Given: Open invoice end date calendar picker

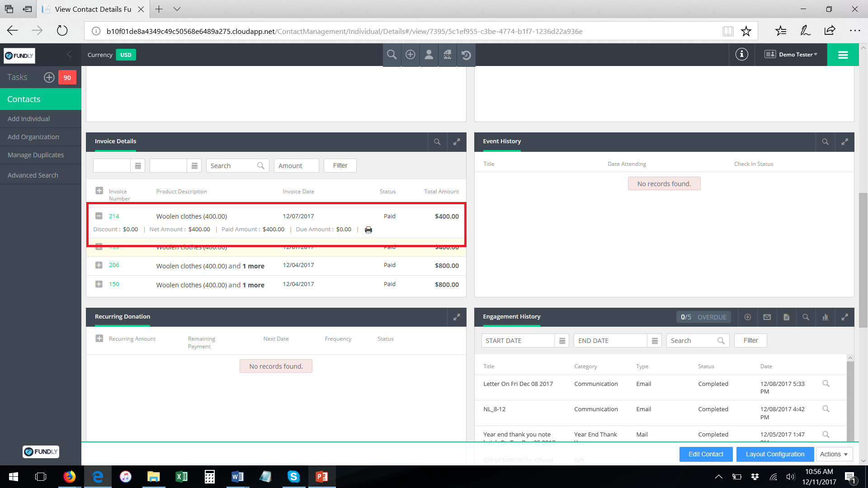Looking at the screenshot, I should (x=194, y=166).
